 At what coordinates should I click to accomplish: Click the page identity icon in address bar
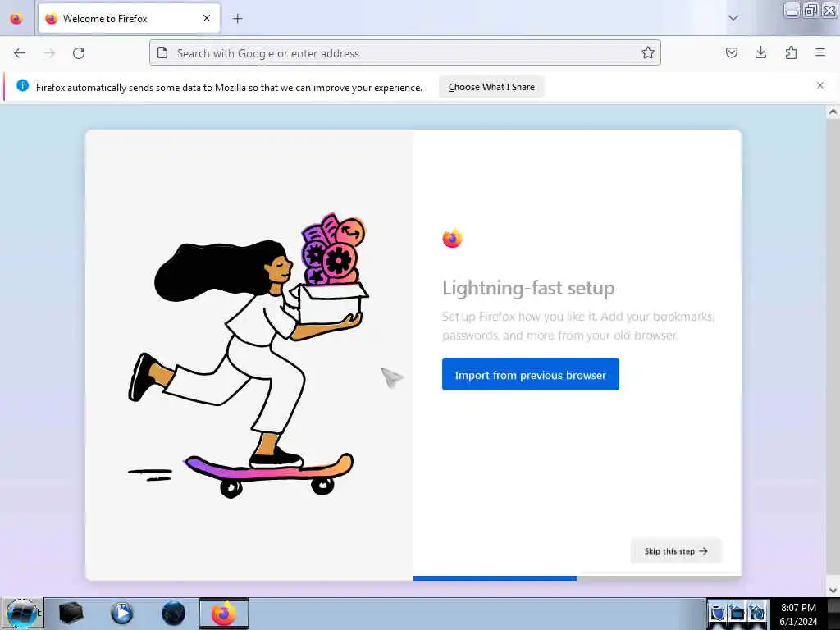[162, 53]
